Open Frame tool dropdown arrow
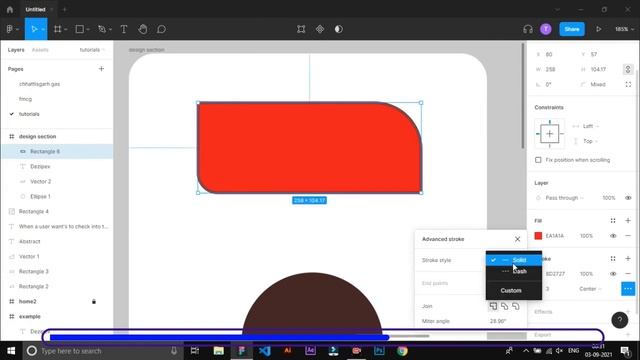This screenshot has width=640, height=360. pyautogui.click(x=66, y=29)
